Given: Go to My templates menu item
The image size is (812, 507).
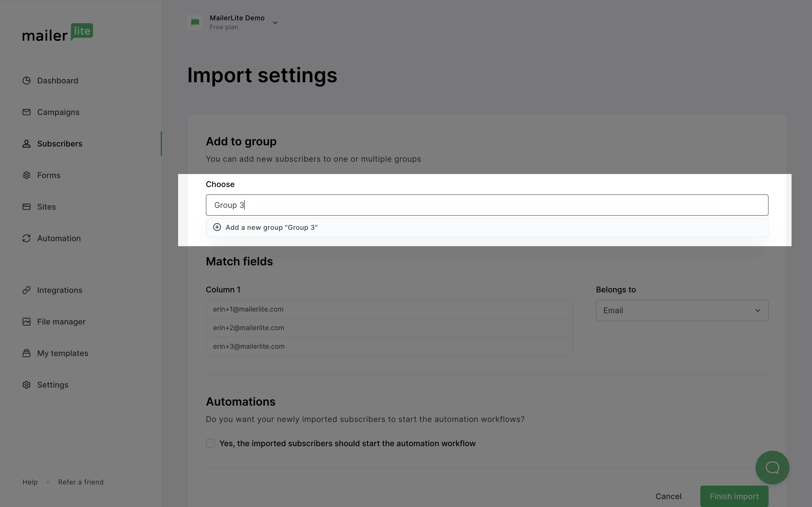Looking at the screenshot, I should click(x=62, y=353).
